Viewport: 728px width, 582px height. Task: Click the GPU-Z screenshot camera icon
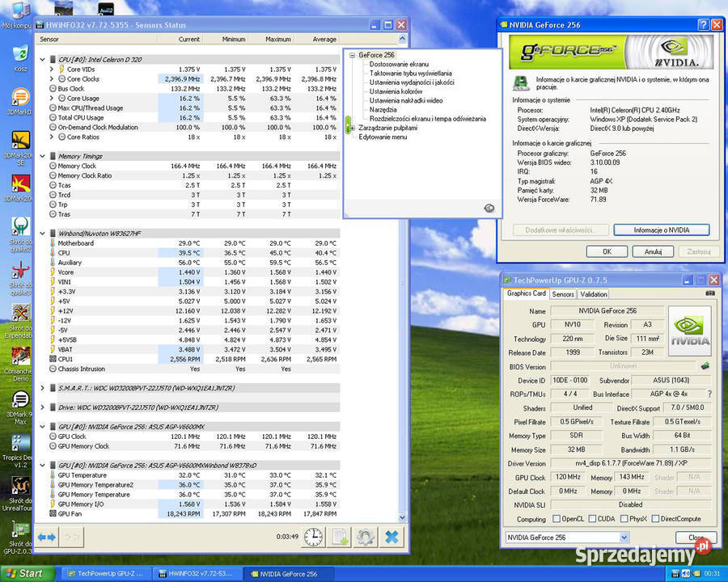click(x=710, y=293)
